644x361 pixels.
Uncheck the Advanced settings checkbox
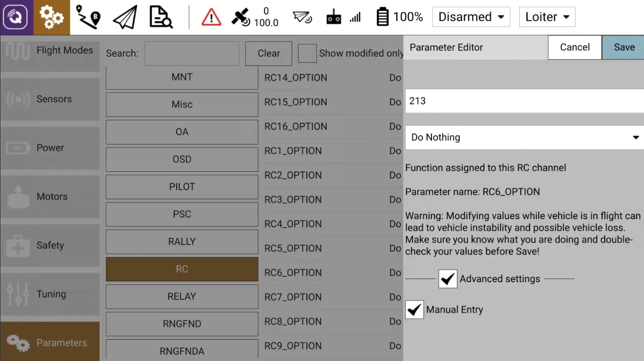point(447,279)
